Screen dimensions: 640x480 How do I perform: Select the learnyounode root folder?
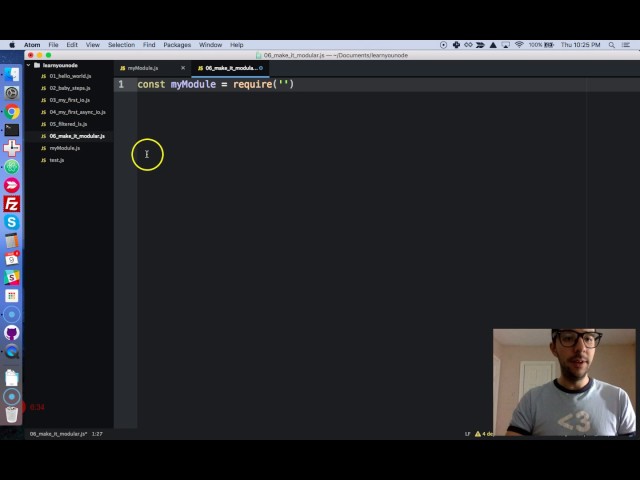pyautogui.click(x=60, y=65)
